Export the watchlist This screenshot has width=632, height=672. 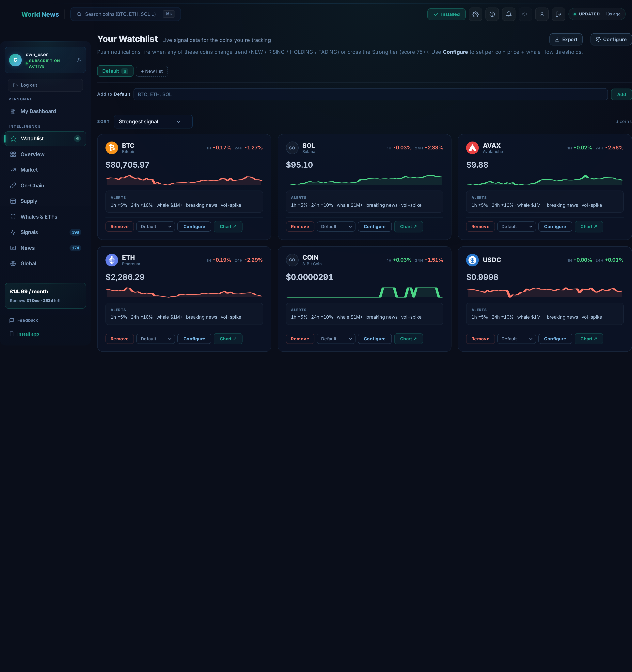(566, 40)
